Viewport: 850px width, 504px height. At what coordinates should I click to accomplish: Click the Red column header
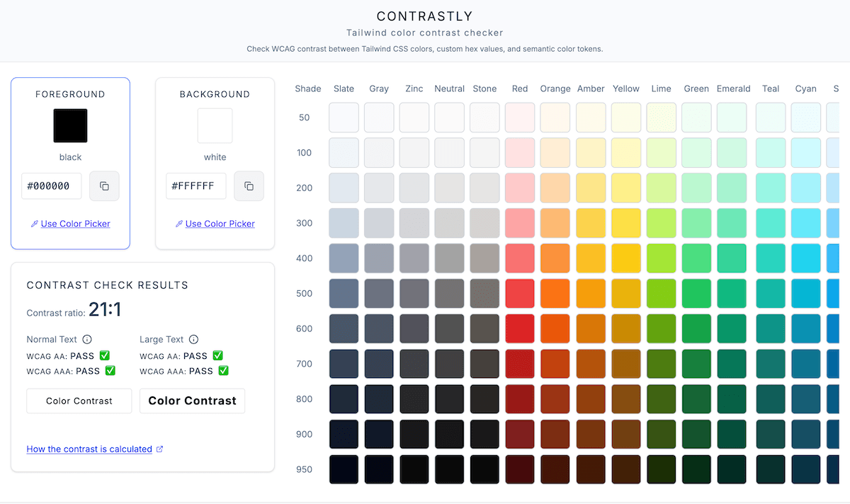(x=520, y=88)
